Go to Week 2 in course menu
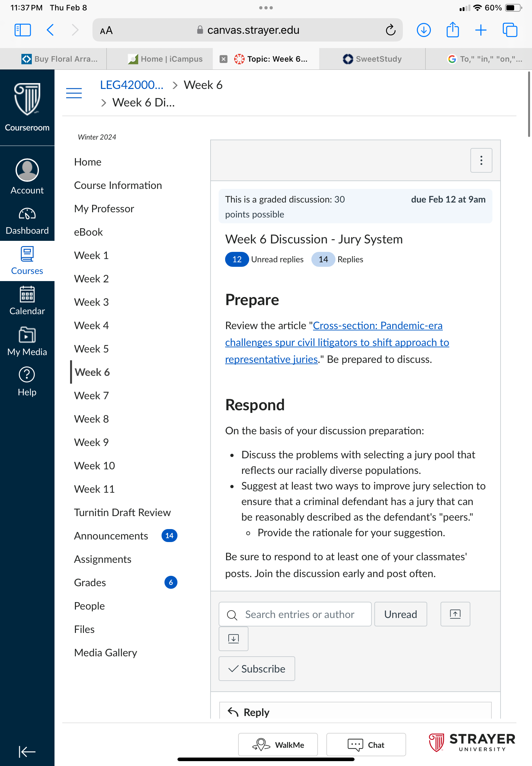The image size is (532, 766). (x=91, y=279)
